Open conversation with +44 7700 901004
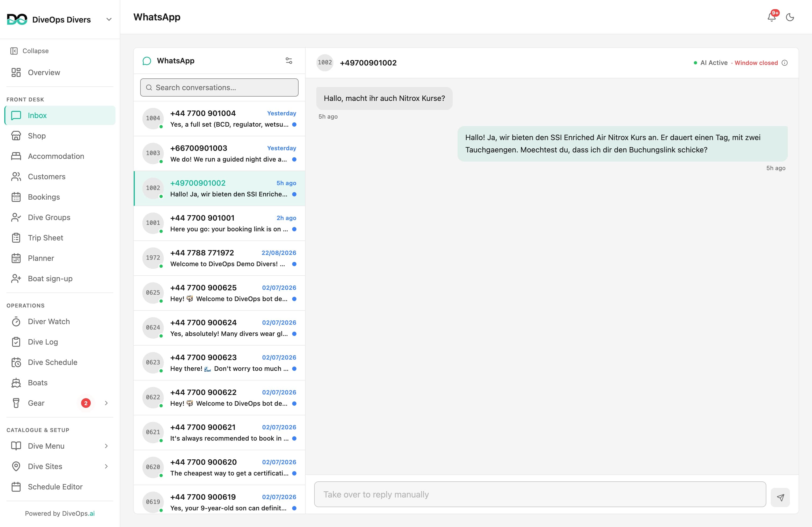Screen dimensions: 812x527 [x=219, y=119]
